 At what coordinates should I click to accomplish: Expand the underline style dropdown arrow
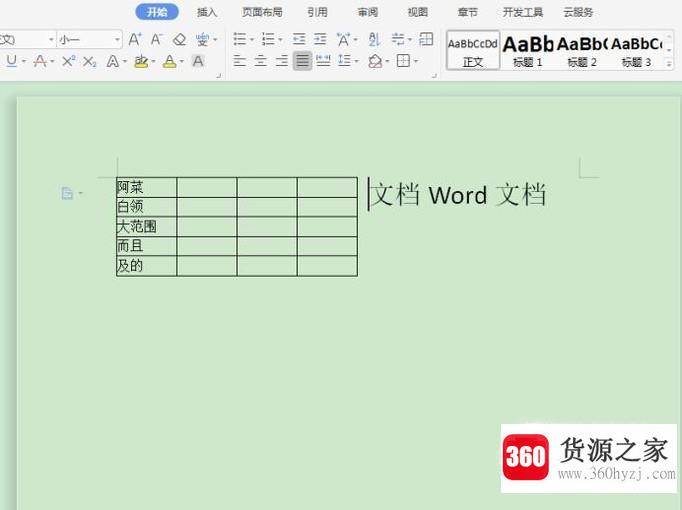23,62
